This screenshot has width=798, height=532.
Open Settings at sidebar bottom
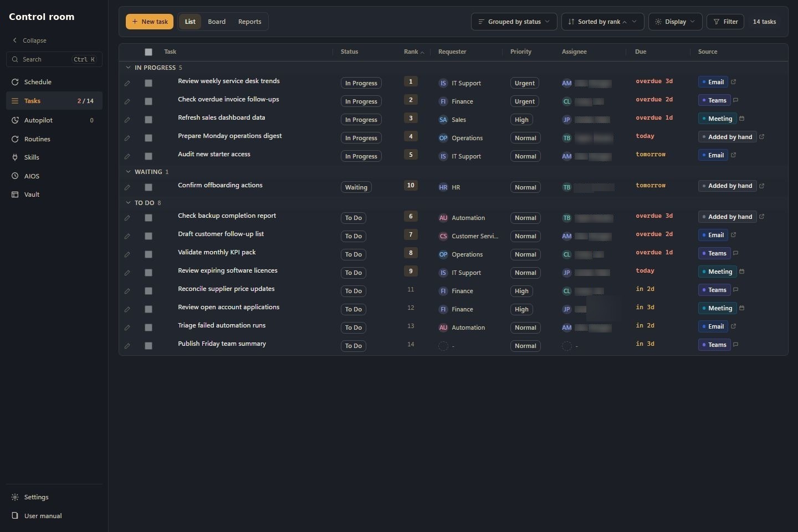click(54, 497)
